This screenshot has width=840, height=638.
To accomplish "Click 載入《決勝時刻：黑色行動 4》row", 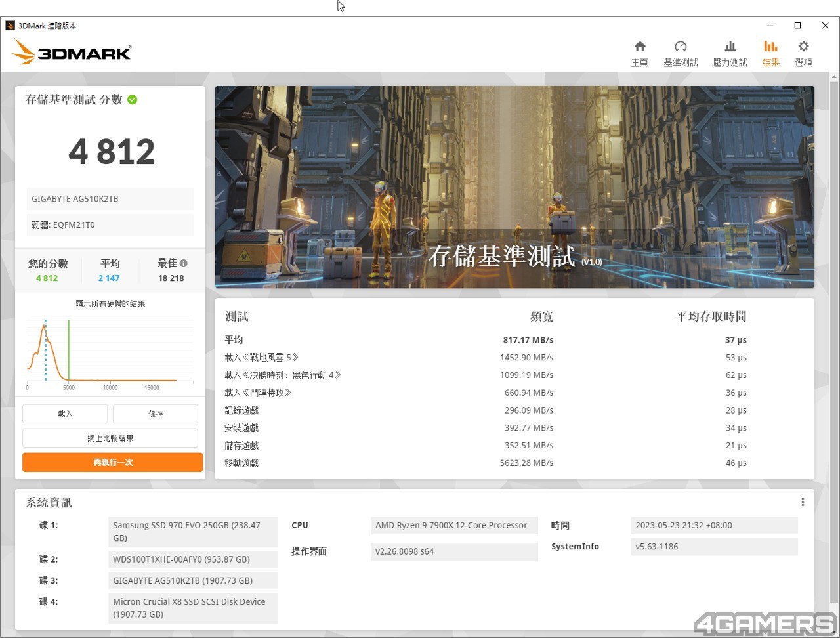I will point(486,375).
